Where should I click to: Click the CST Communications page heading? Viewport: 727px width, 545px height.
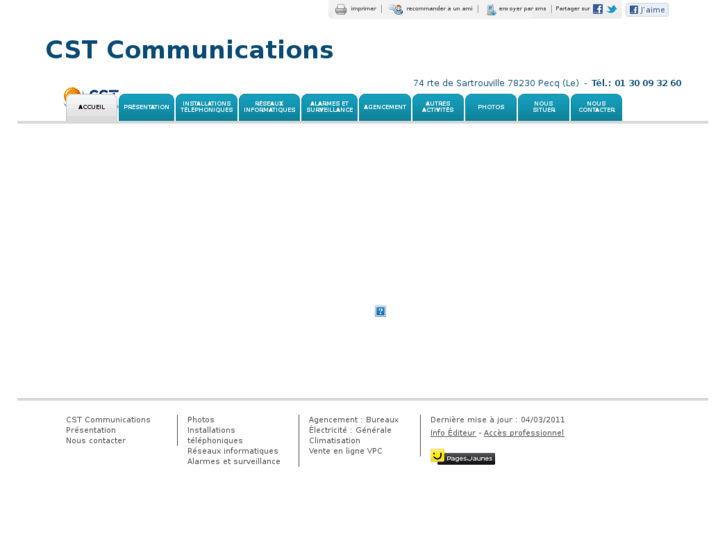click(190, 50)
